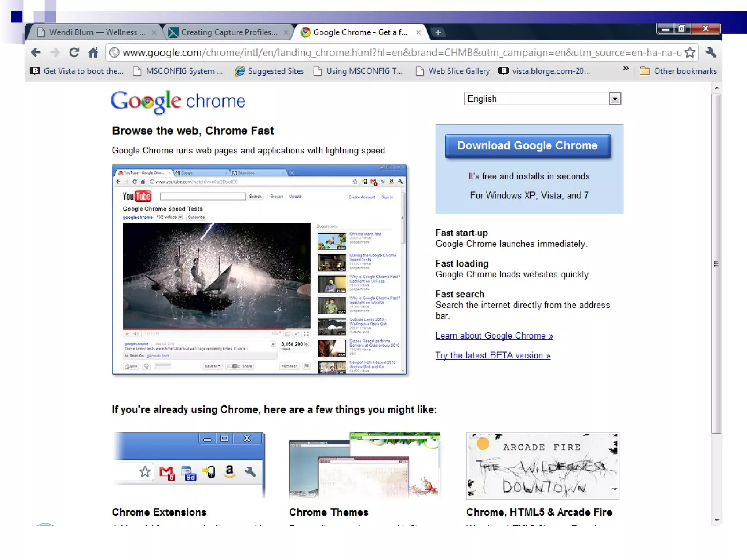747x560 pixels.
Task: Click the Arcade Fire thumbnail image
Action: (542, 466)
